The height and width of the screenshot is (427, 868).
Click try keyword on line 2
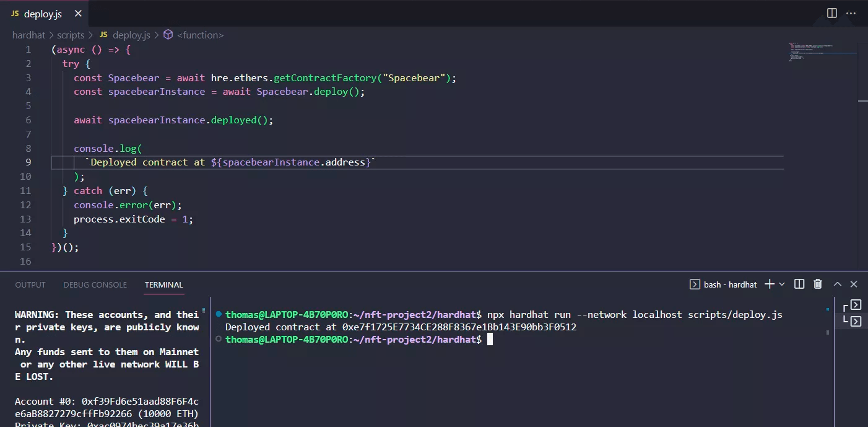tap(71, 64)
